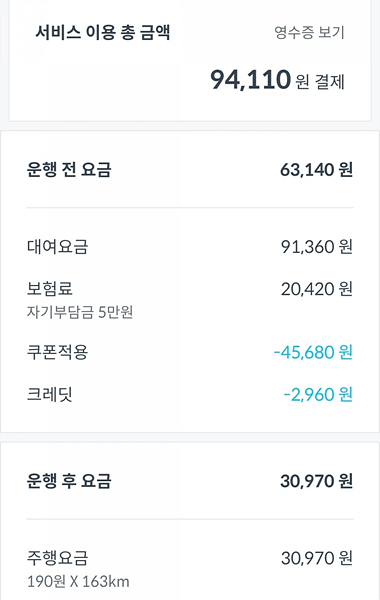
Task: Tap the 190원 X 163km distance detail
Action: [x=78, y=582]
